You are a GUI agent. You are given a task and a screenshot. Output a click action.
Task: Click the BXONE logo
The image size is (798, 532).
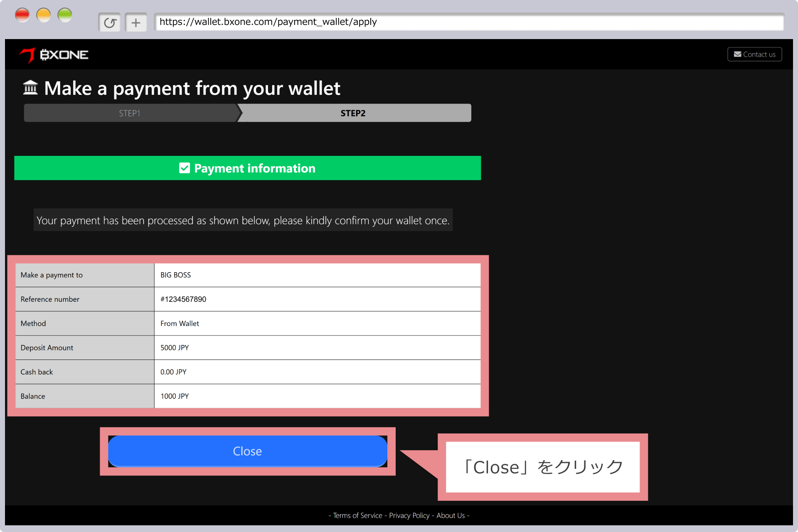click(x=54, y=55)
